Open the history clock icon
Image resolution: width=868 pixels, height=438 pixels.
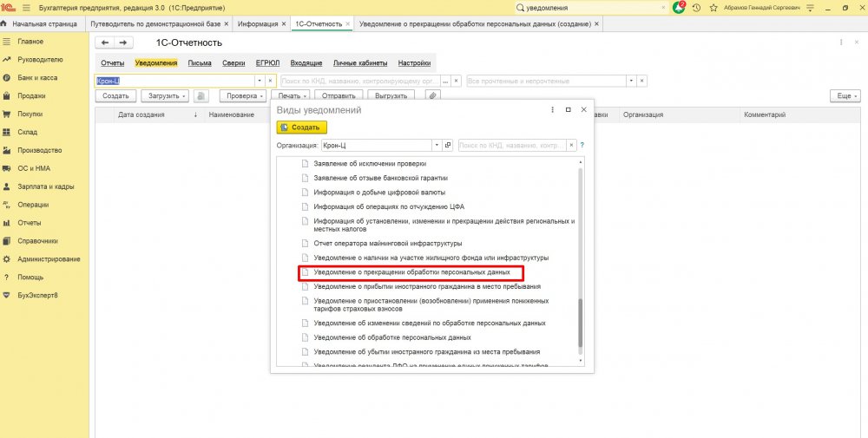pos(696,8)
